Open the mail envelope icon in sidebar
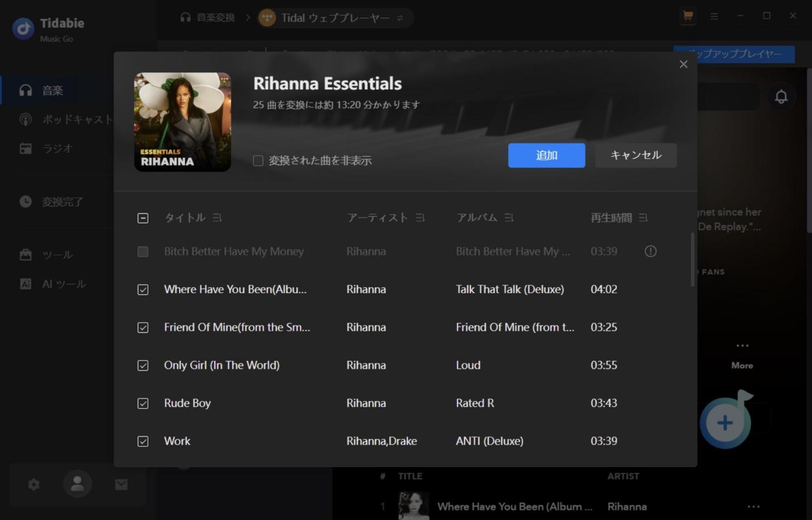812x520 pixels. 121,484
